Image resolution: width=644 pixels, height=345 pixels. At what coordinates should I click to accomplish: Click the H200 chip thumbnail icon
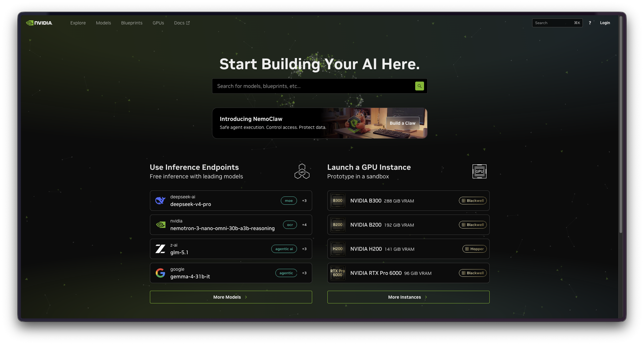coord(338,249)
